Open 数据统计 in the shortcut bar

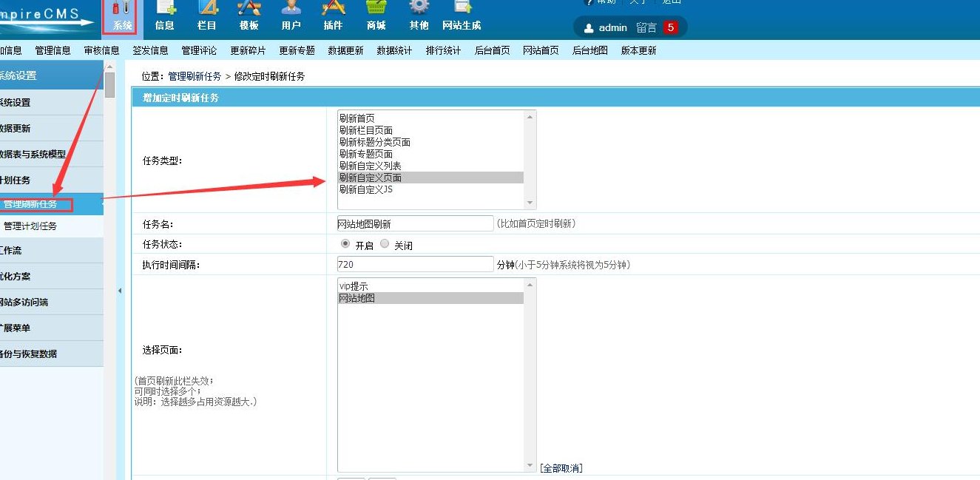click(395, 50)
